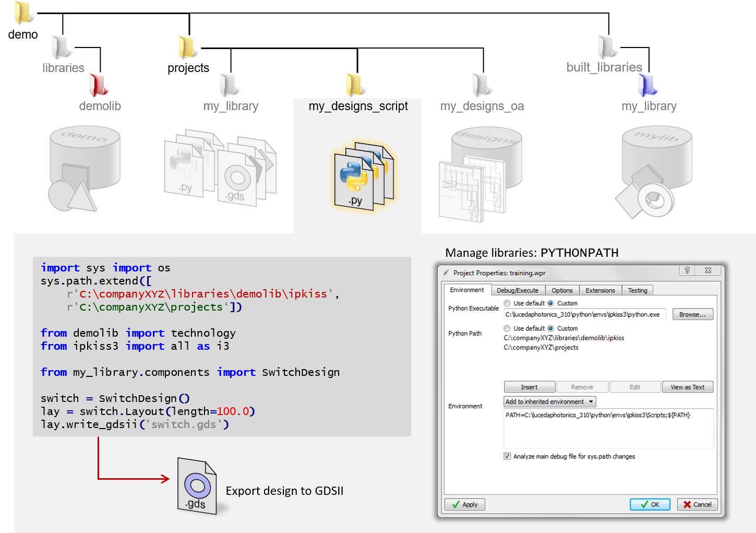The image size is (756, 533).
Task: Click the built_libraries folder icon
Action: click(x=608, y=48)
